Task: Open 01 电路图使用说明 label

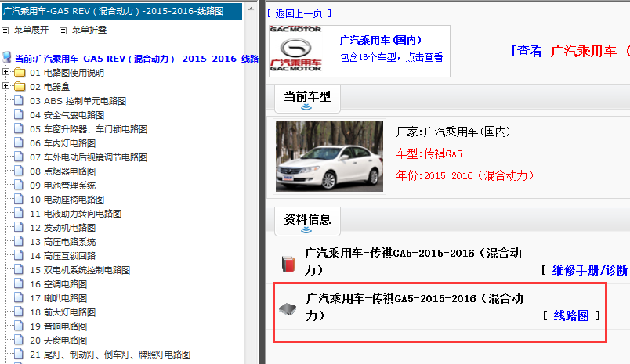Action: tap(67, 73)
